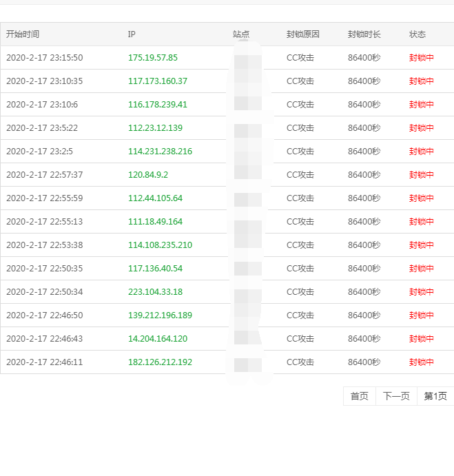454x476 pixels.
Task: Click the 封锁时长 column header
Action: (x=364, y=34)
